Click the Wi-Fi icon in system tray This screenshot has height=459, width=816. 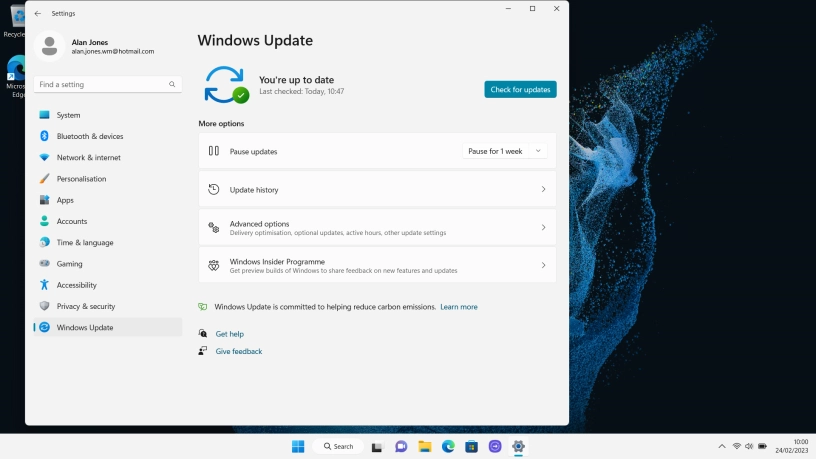coord(736,446)
